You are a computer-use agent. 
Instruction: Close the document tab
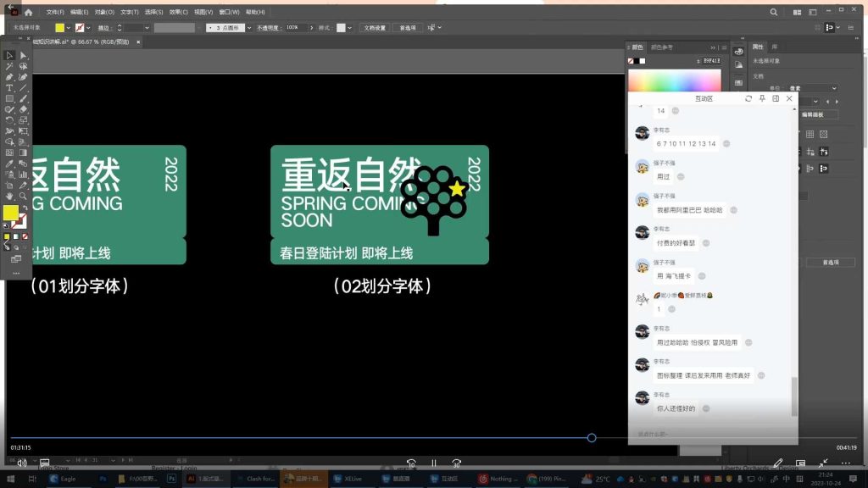[138, 42]
